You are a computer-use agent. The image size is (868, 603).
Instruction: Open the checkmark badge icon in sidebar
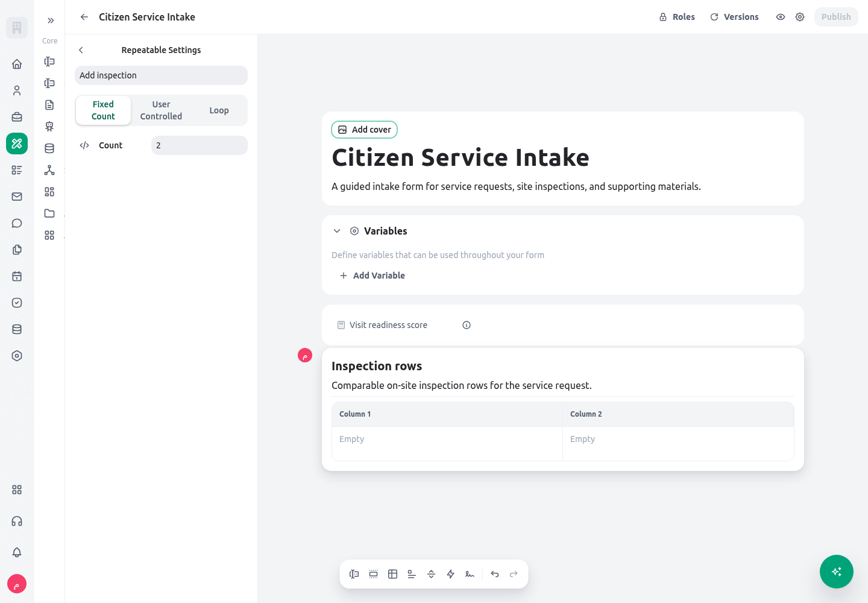(17, 303)
